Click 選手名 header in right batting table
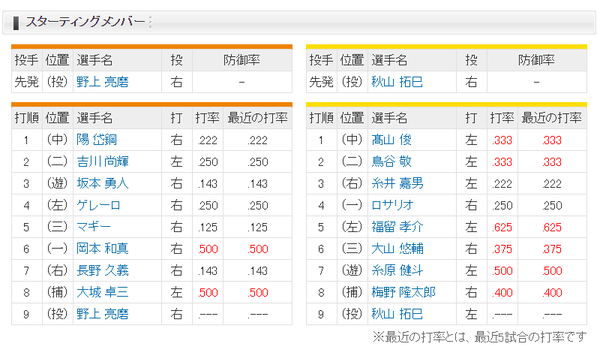The image size is (600, 362). [389, 118]
